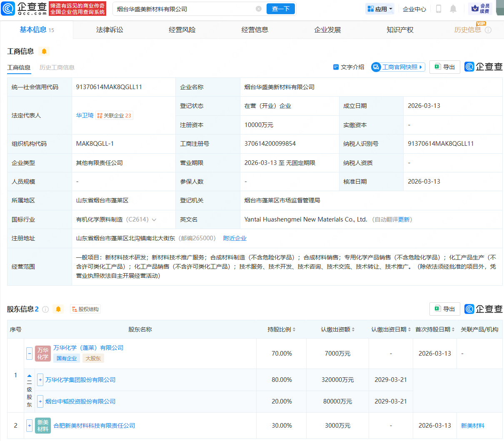The image size is (504, 441).
Task: Switch to the 历史工商信息 tab
Action: pyautogui.click(x=57, y=67)
